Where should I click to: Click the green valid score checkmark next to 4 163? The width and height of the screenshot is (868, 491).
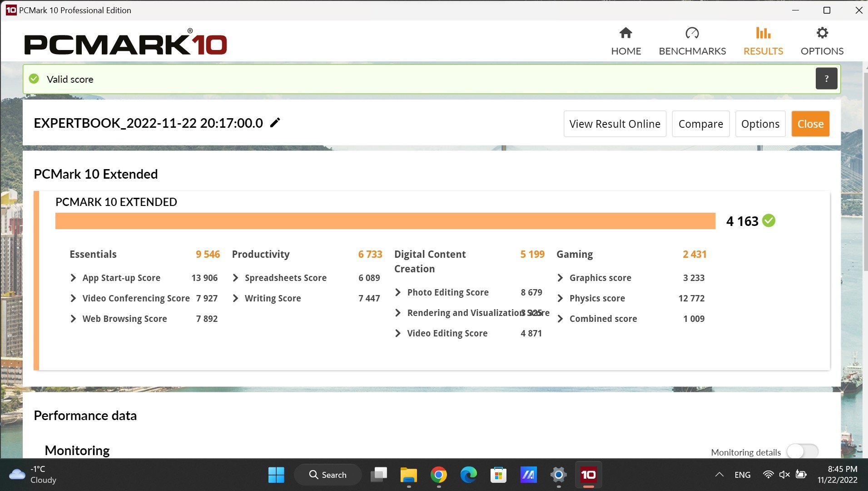tap(769, 221)
